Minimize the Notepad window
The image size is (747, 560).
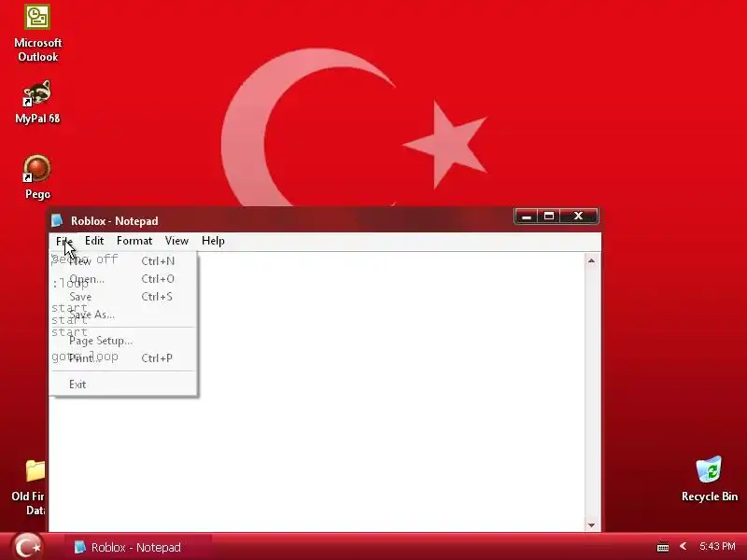click(x=527, y=217)
